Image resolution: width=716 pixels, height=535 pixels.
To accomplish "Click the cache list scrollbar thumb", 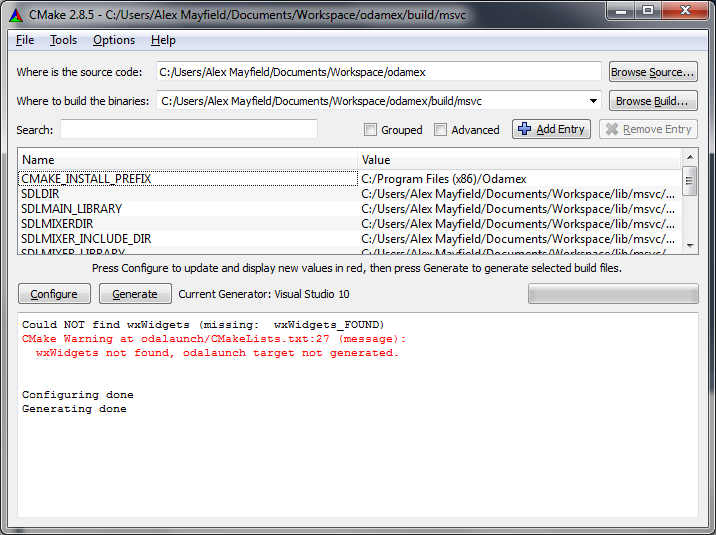I will pos(690,181).
